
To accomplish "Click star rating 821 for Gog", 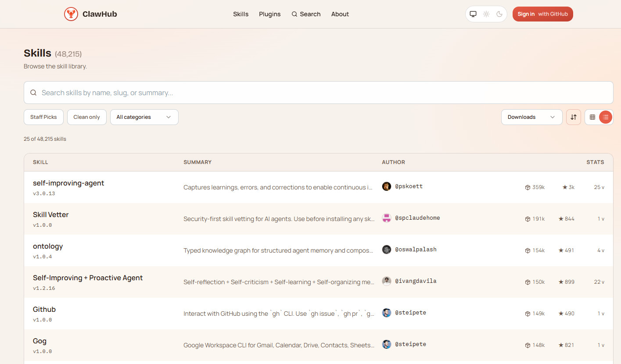I will point(566,345).
